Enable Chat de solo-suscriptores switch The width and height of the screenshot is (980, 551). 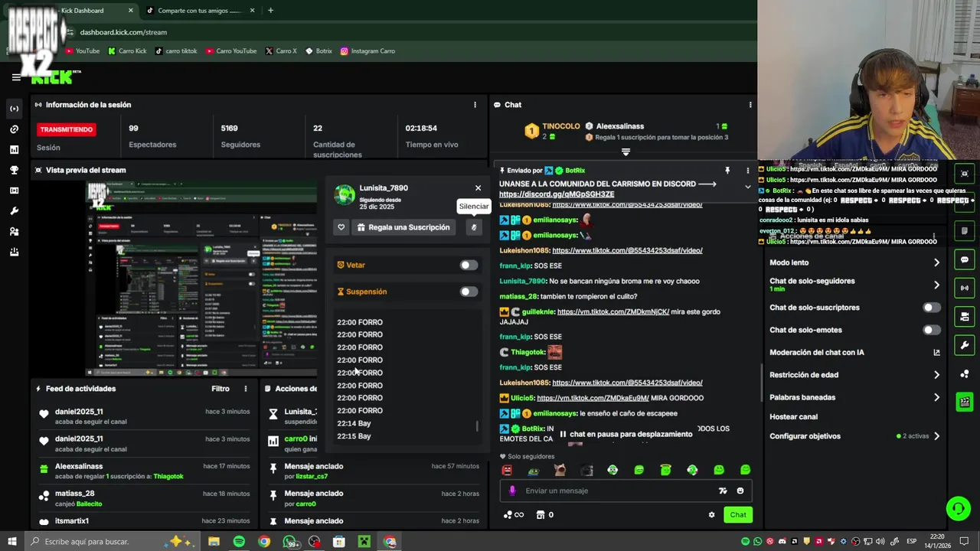931,308
